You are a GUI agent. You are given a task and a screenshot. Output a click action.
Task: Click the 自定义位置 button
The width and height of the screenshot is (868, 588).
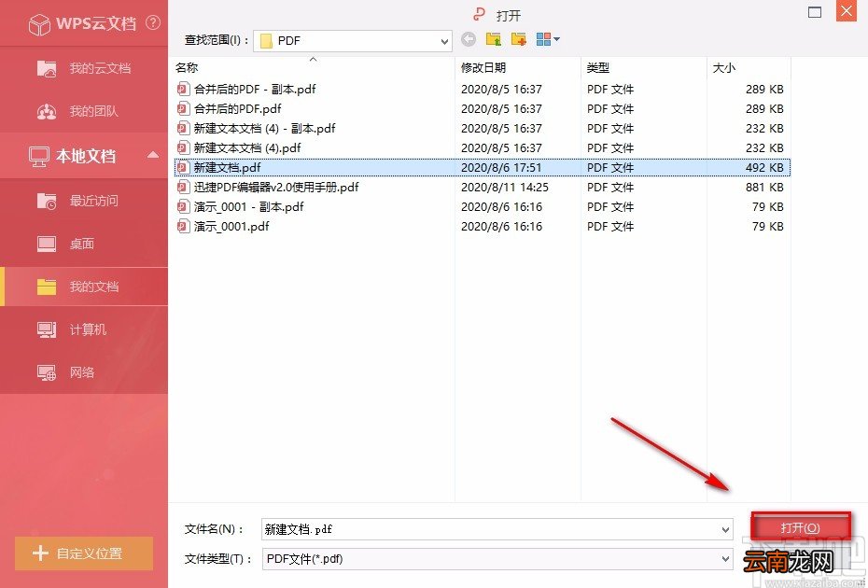[84, 553]
